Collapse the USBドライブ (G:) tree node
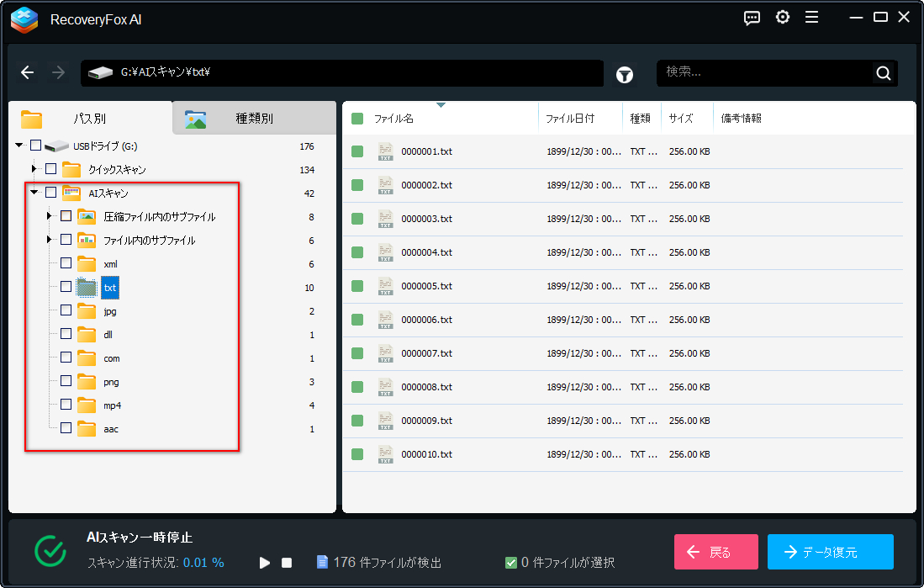The width and height of the screenshot is (924, 588). click(x=18, y=145)
